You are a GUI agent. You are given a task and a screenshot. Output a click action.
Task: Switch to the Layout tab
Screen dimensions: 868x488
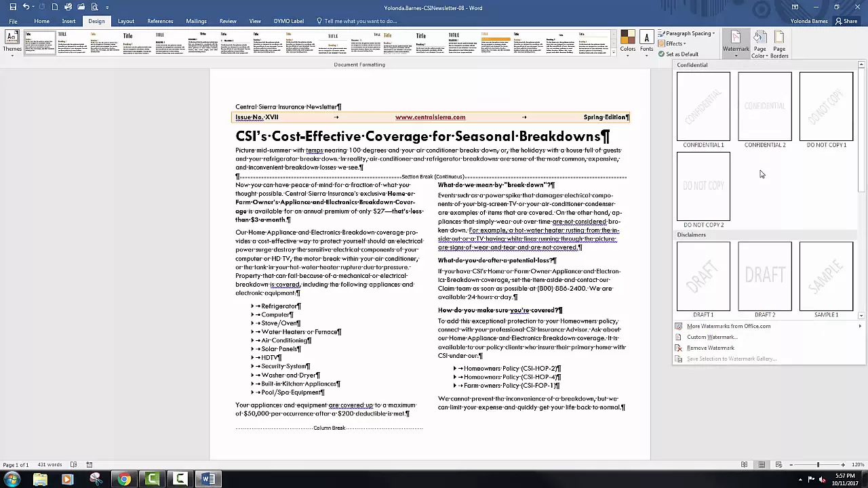coord(126,21)
